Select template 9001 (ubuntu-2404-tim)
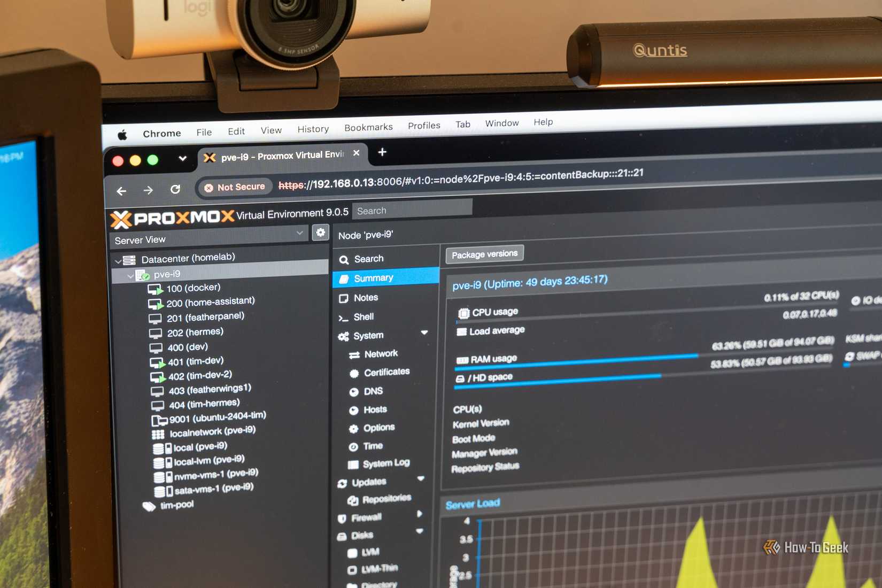 coord(208,417)
